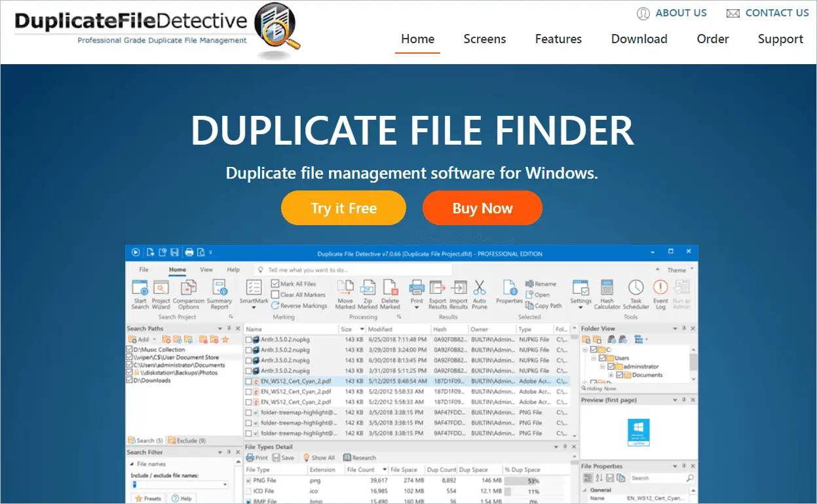817x504 pixels.
Task: Open file Properties from the ribbon
Action: coord(509,291)
